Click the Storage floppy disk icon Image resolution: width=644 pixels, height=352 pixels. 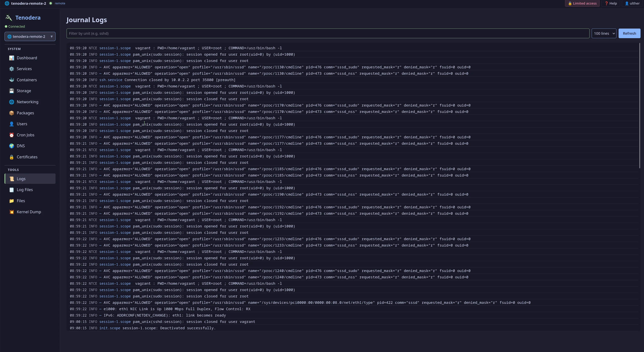11,91
